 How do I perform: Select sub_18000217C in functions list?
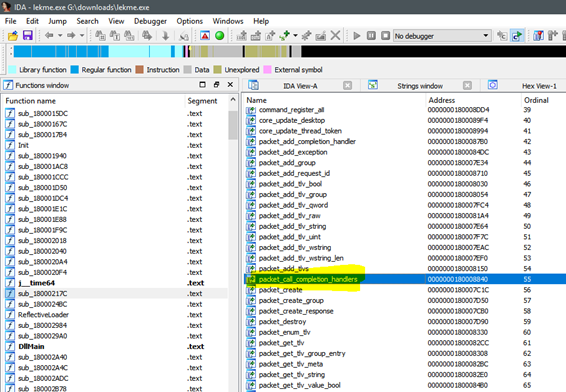(x=116, y=293)
